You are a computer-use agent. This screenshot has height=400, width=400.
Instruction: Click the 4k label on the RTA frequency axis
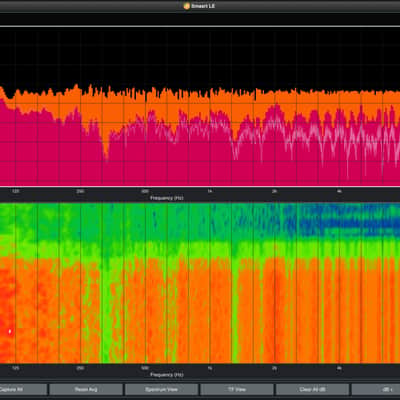click(339, 191)
